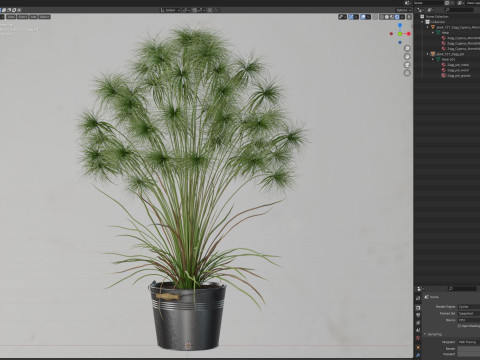The height and width of the screenshot is (360, 480).
Task: Click the Pan view hand button
Action: tap(407, 57)
